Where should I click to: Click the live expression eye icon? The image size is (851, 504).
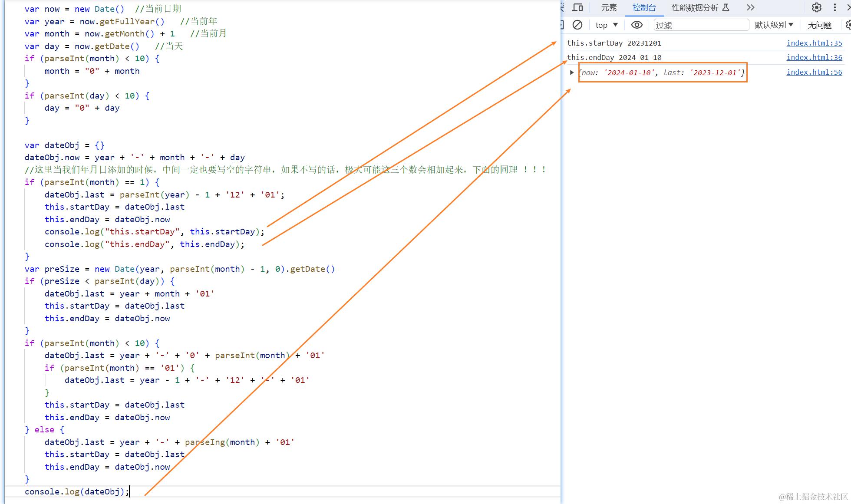637,25
